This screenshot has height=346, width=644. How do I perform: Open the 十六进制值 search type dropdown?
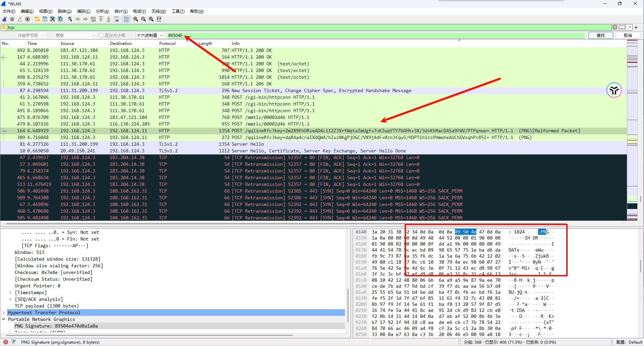coord(150,35)
